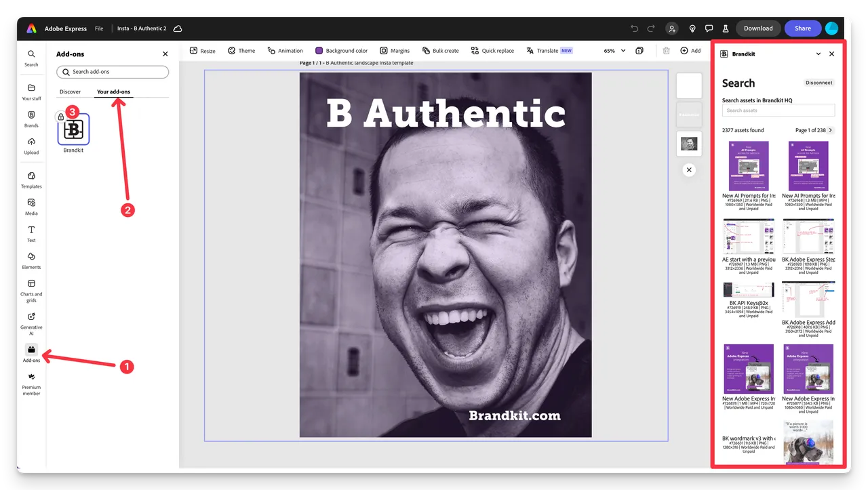Viewport: 868px width, 490px height.
Task: Open the Upload option in sidebar
Action: [31, 146]
